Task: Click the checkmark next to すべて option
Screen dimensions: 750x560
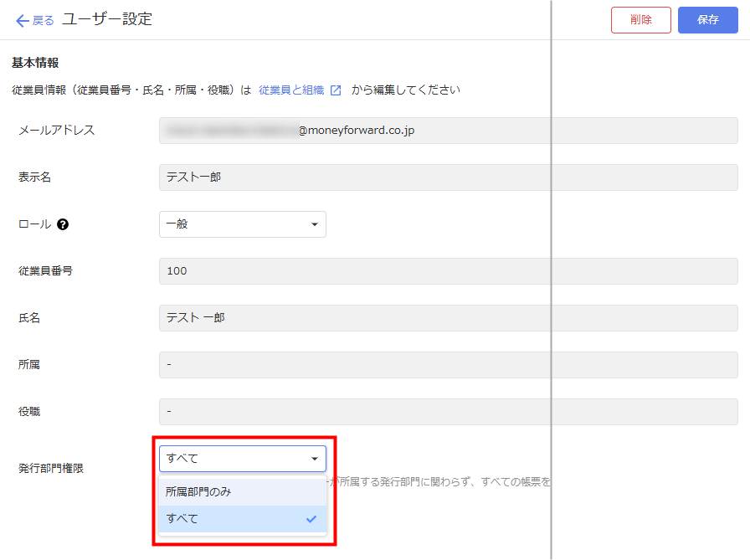Action: (x=311, y=519)
